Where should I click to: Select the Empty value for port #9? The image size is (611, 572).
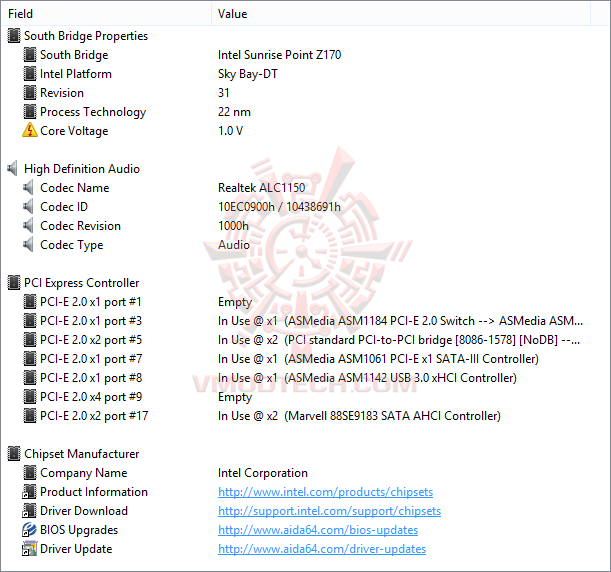coord(235,397)
